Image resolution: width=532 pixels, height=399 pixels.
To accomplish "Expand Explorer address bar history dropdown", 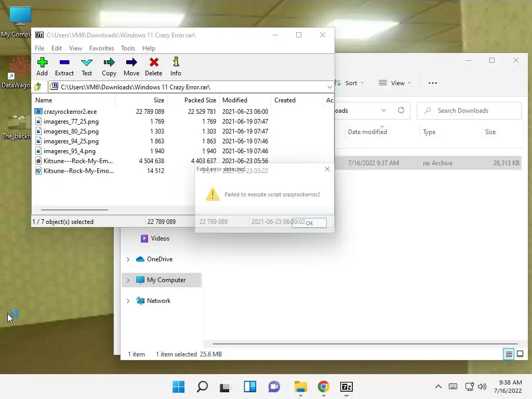I will (384, 110).
